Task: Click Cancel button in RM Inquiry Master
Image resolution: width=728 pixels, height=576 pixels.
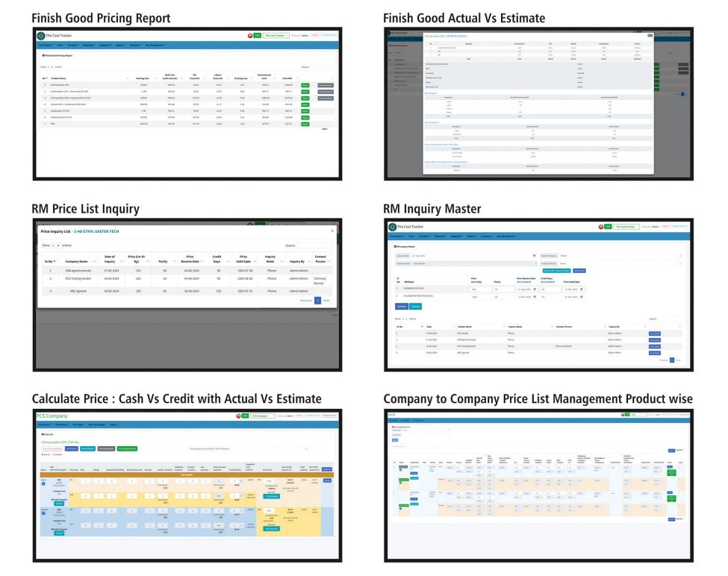Action: [x=416, y=306]
